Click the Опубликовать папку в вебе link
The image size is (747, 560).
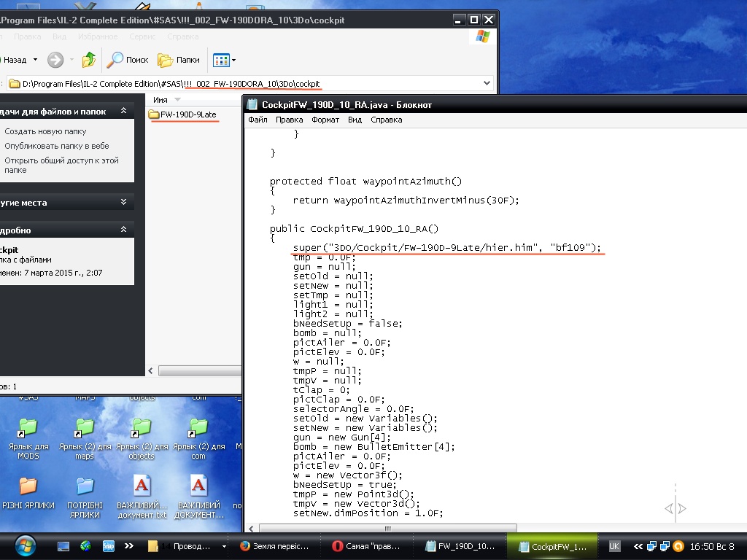click(56, 146)
